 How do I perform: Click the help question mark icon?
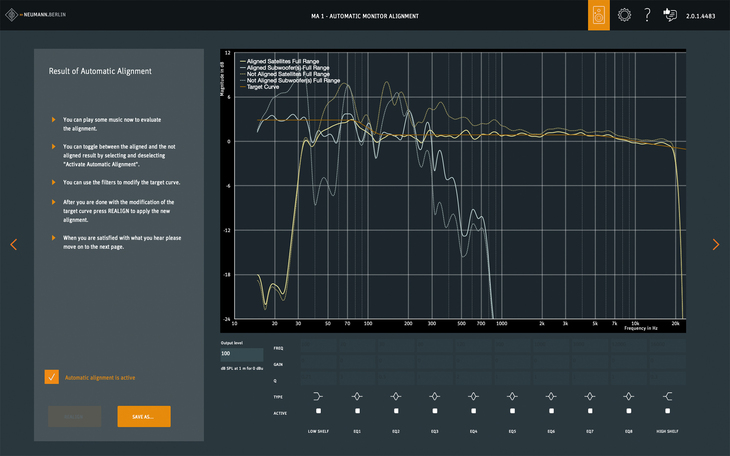click(647, 15)
